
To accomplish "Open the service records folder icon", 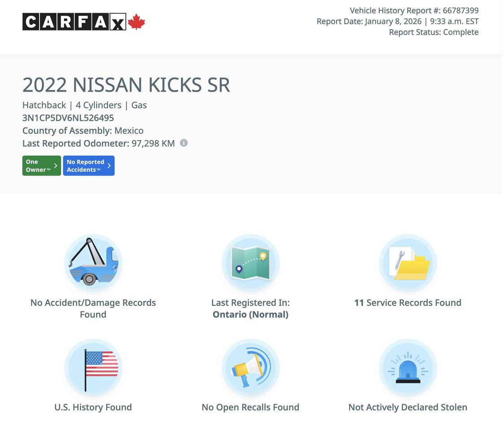I will click(408, 263).
